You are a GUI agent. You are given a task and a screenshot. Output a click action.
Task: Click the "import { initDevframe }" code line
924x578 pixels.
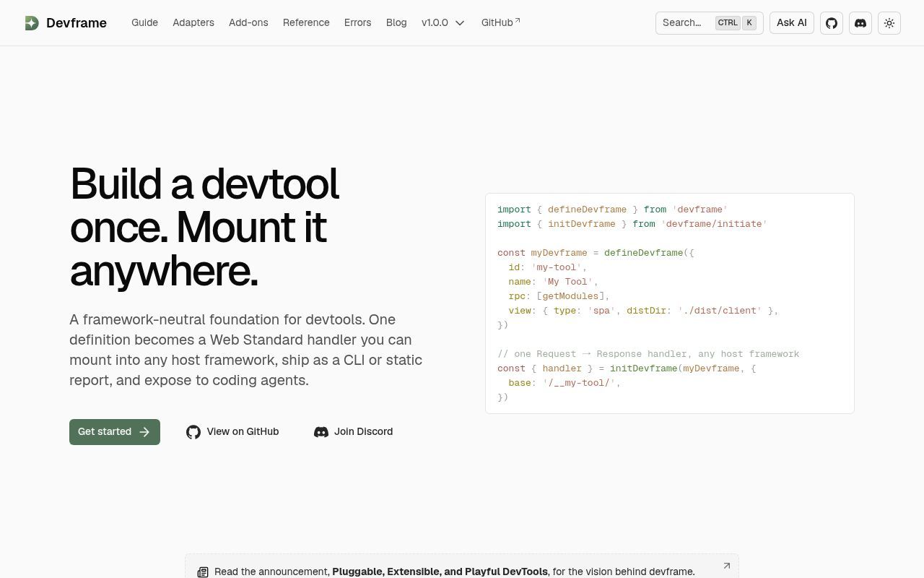[x=632, y=224]
